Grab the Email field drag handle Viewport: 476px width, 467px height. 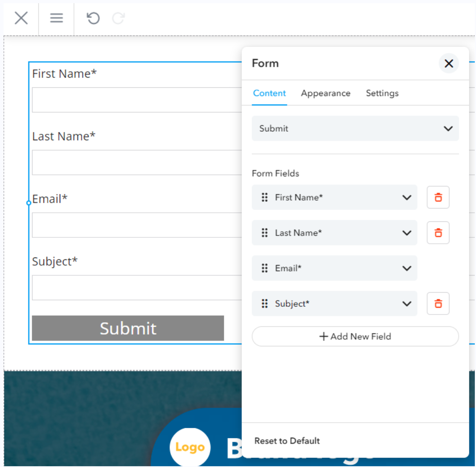265,268
